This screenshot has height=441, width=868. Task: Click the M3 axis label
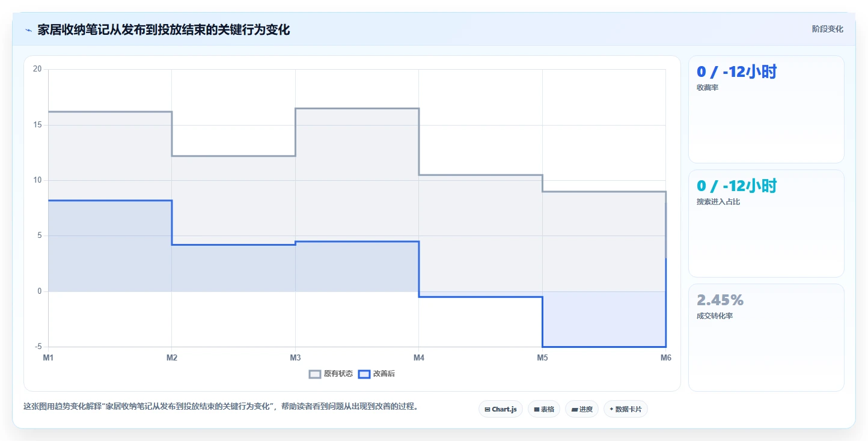coord(295,358)
